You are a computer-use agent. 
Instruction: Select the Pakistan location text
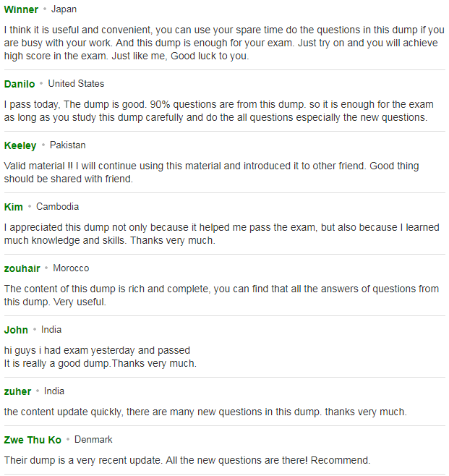[68, 145]
